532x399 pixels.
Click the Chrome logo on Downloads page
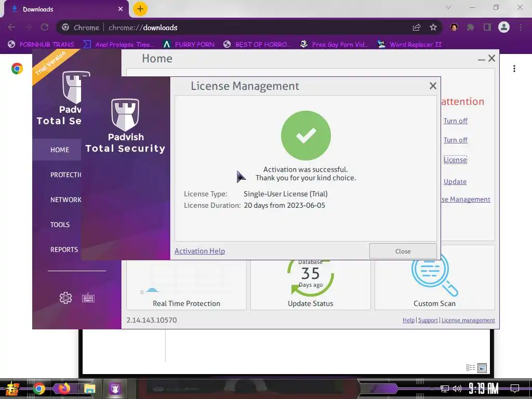click(x=17, y=69)
